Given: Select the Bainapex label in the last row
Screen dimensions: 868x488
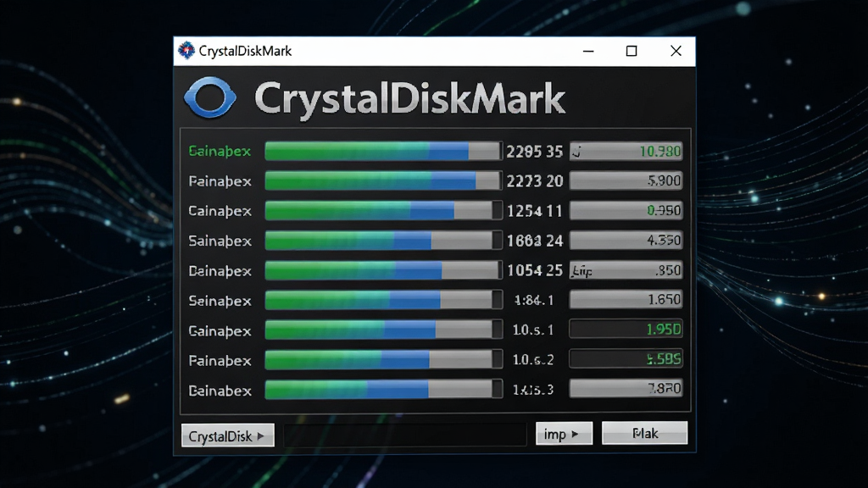Looking at the screenshot, I should pos(220,391).
